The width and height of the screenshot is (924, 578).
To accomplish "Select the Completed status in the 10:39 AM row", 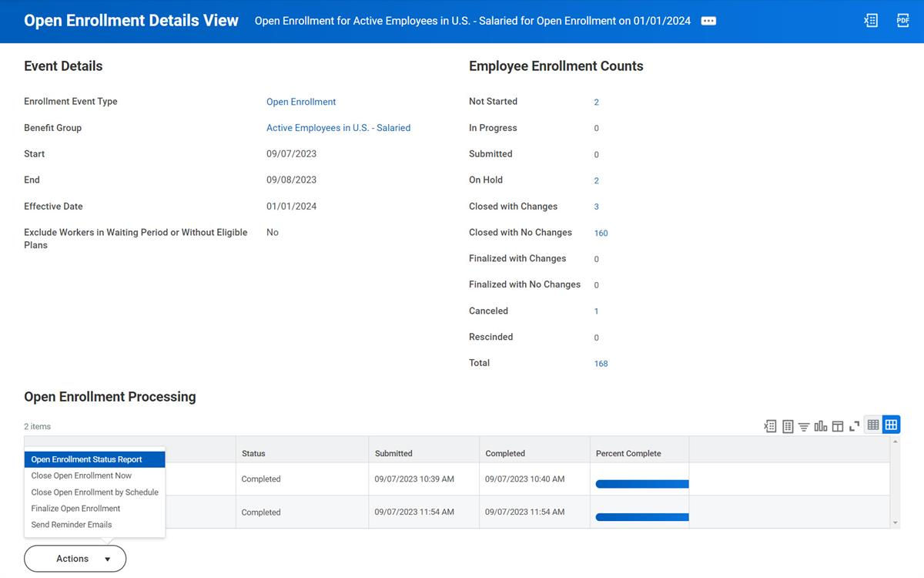I will (x=261, y=479).
